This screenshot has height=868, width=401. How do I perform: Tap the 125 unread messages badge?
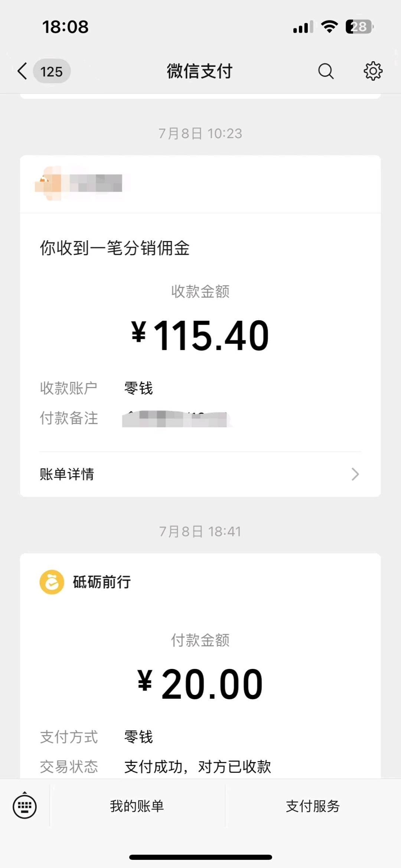[x=52, y=71]
